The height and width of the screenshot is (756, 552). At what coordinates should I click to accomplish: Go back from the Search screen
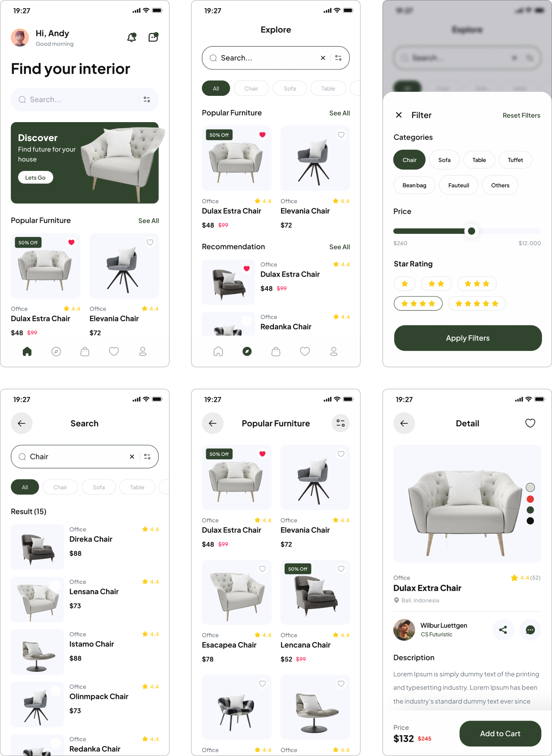tap(22, 423)
